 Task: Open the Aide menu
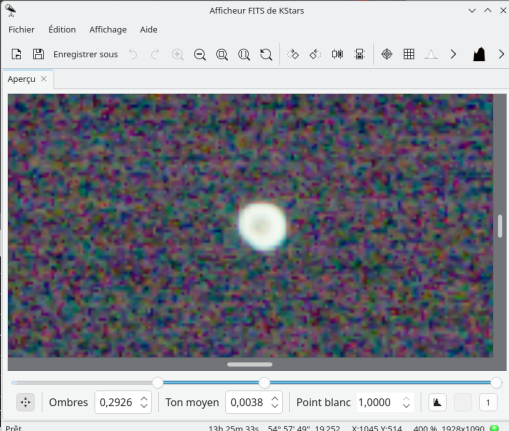pos(149,30)
